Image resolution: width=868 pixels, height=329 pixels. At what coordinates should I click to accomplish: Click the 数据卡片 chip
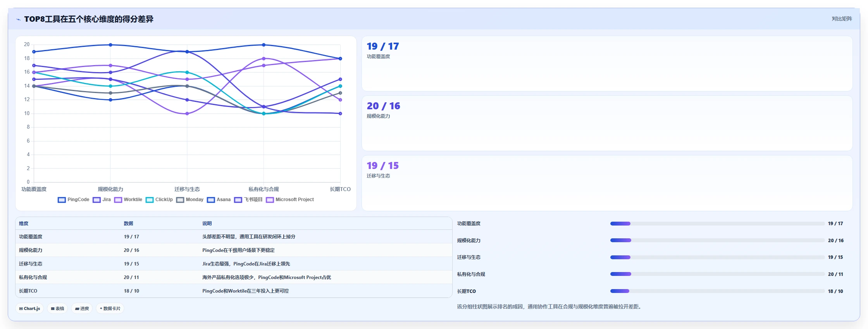110,308
